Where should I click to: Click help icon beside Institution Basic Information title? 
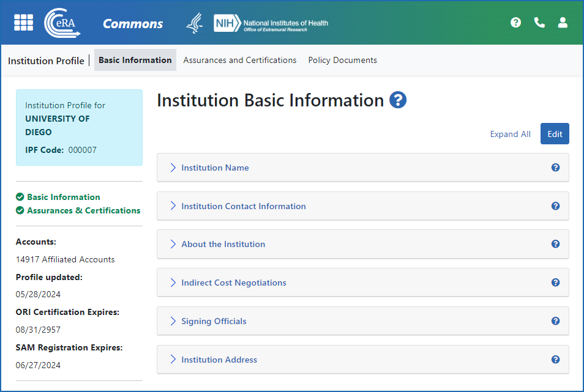pos(398,100)
